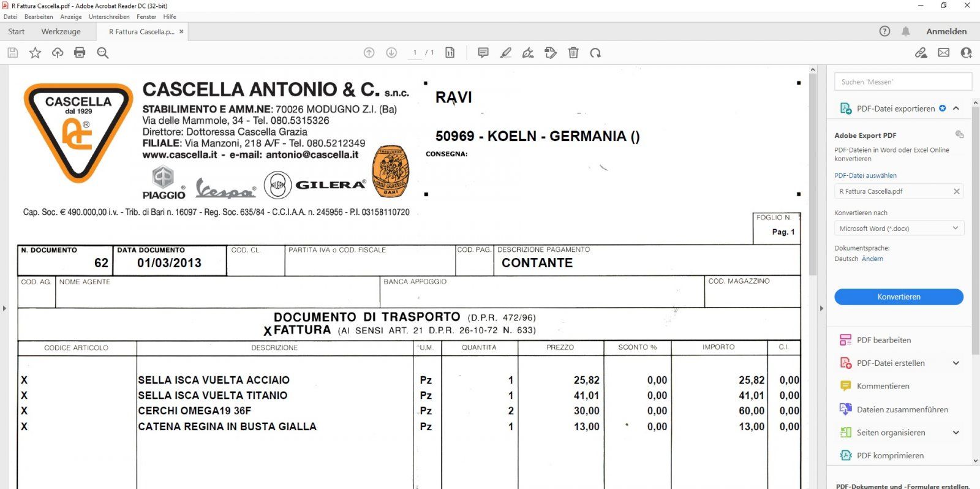Open the Konvertieren nach format dropdown

[x=899, y=229]
